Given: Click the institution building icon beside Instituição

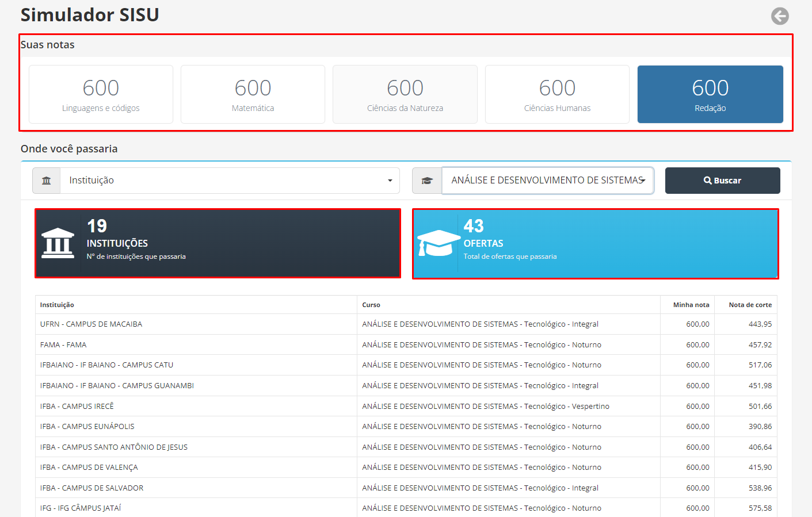Looking at the screenshot, I should (47, 181).
